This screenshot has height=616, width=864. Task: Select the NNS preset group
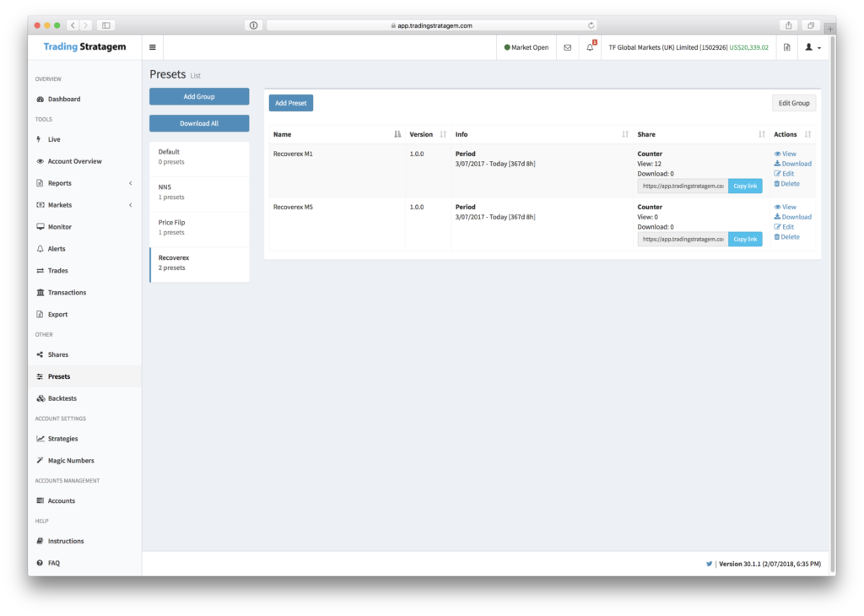pos(199,192)
